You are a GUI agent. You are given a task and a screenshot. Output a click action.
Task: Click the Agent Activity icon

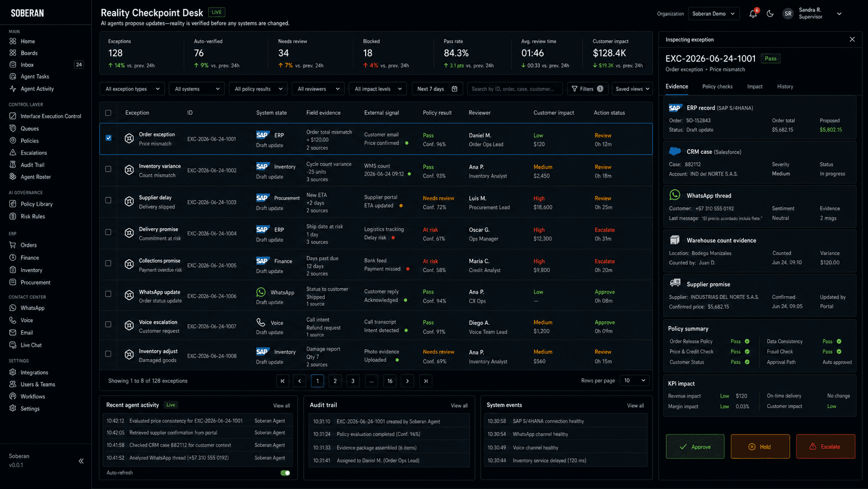pos(13,88)
